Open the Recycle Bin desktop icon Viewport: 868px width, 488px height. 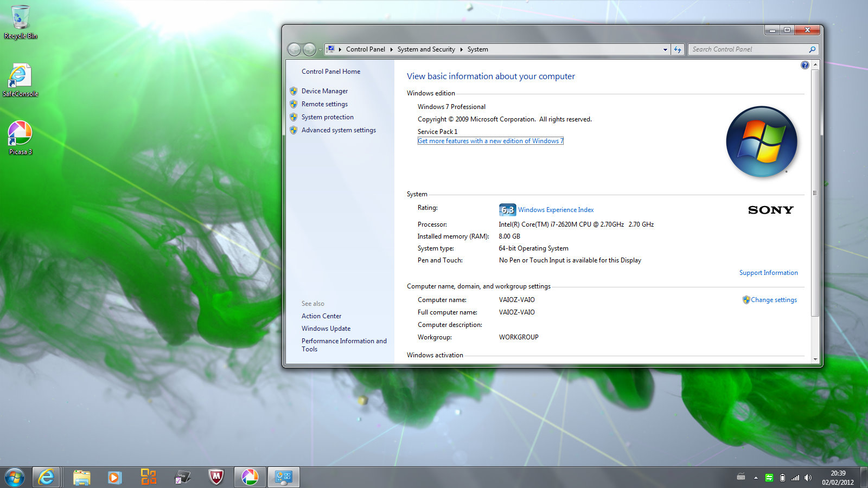pos(21,22)
